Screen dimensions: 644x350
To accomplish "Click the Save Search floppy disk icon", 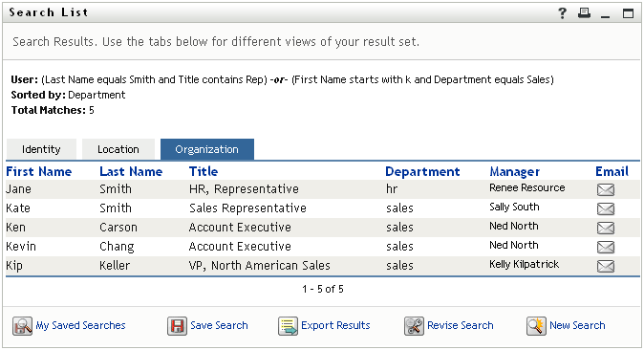I will 177,326.
